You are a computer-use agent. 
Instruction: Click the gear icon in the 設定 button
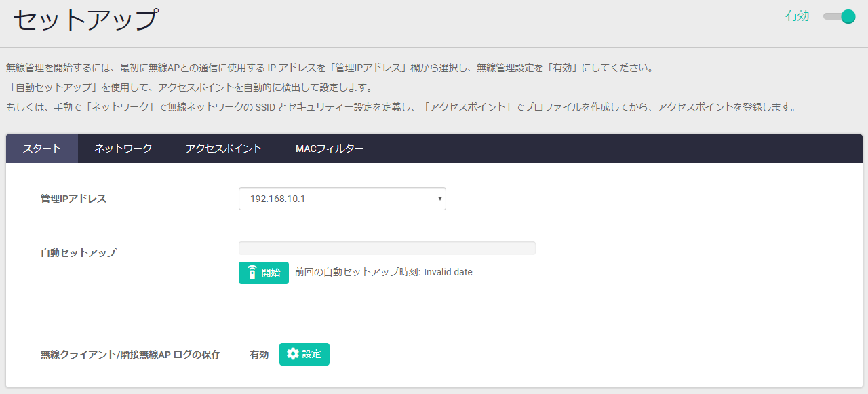point(292,354)
